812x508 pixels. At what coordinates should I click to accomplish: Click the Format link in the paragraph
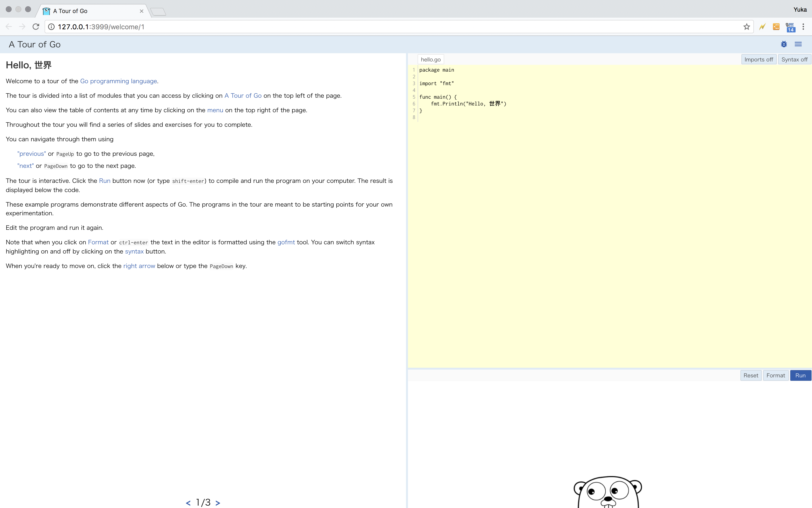coord(98,242)
